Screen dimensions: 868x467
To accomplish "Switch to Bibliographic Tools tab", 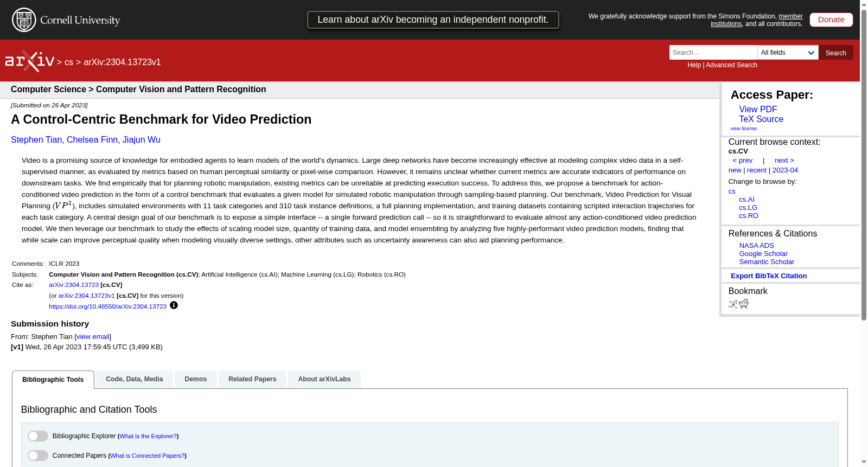I will point(53,380).
